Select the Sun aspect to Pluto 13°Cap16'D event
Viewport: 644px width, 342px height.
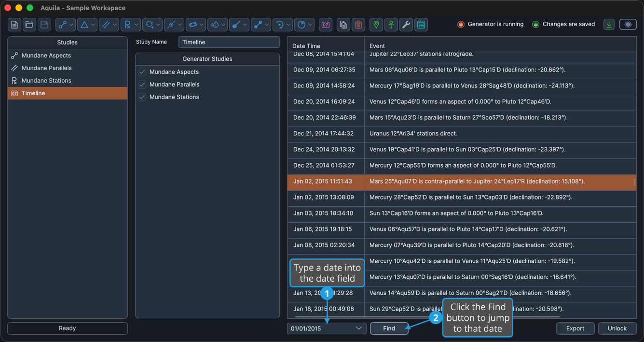click(x=462, y=214)
